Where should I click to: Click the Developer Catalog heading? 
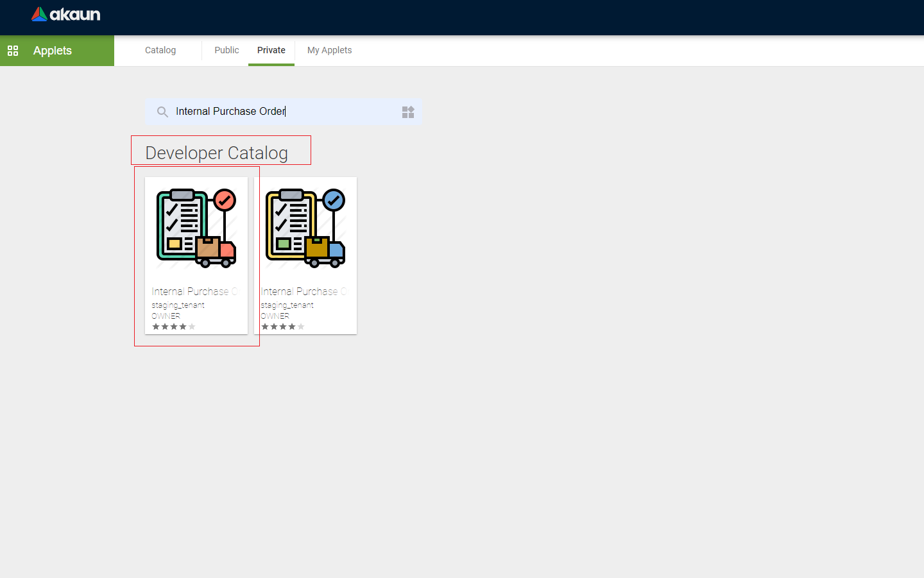click(217, 153)
